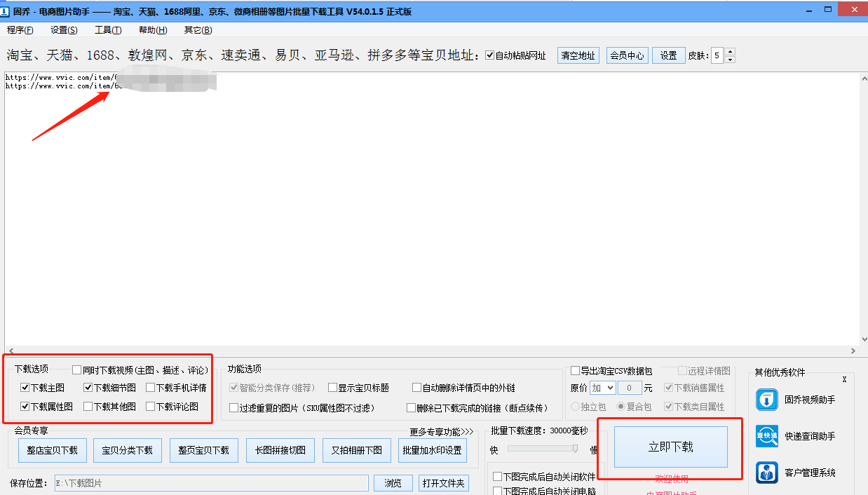Open 批量加水印设置 button
Screen dimensions: 868x495
point(433,450)
